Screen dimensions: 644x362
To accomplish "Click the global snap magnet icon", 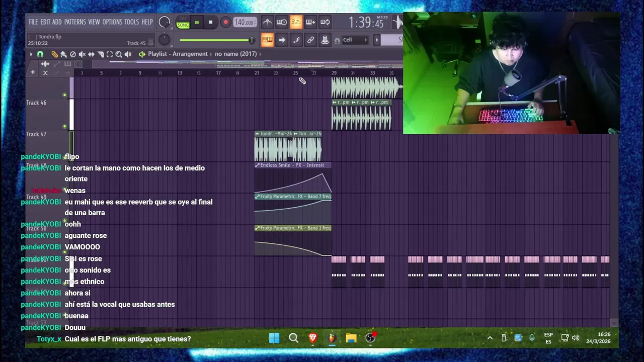I will point(337,40).
